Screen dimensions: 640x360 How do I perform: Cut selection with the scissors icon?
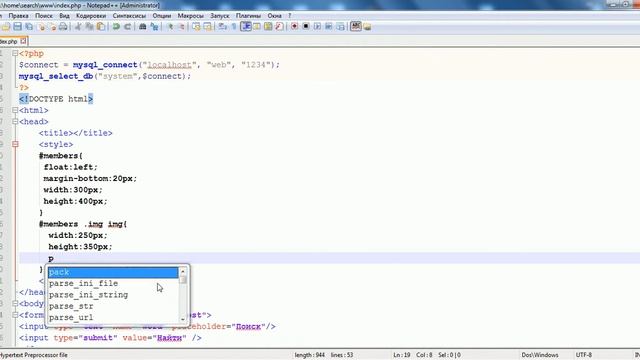(78, 27)
